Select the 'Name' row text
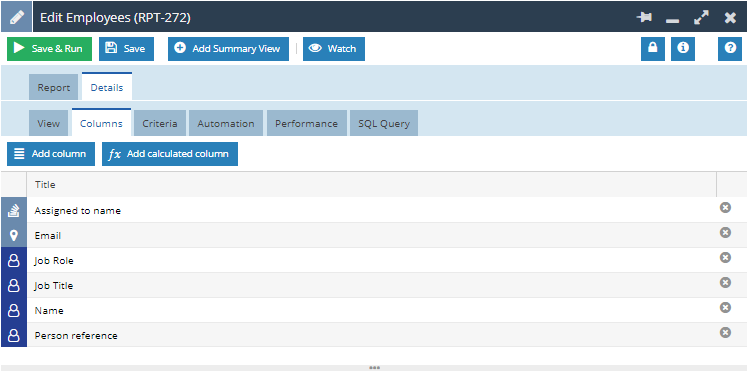This screenshot has width=748, height=371. (49, 310)
